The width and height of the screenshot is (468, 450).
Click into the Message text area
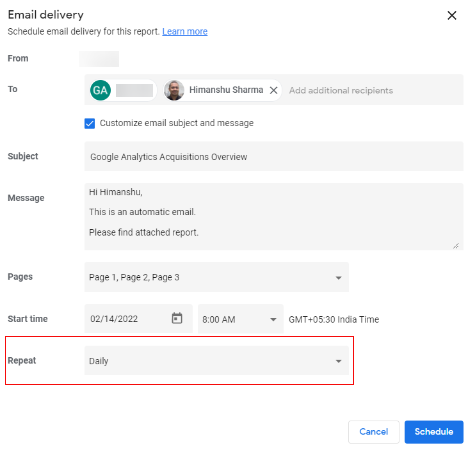tap(274, 216)
